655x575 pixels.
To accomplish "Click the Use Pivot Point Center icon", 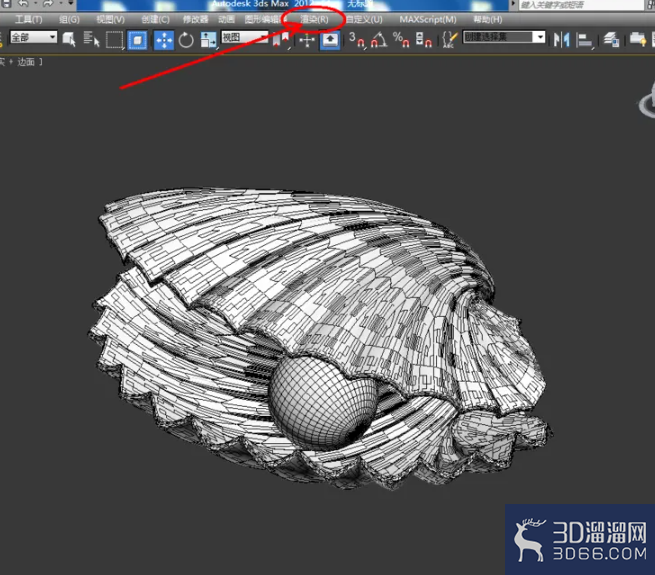I will pyautogui.click(x=281, y=40).
